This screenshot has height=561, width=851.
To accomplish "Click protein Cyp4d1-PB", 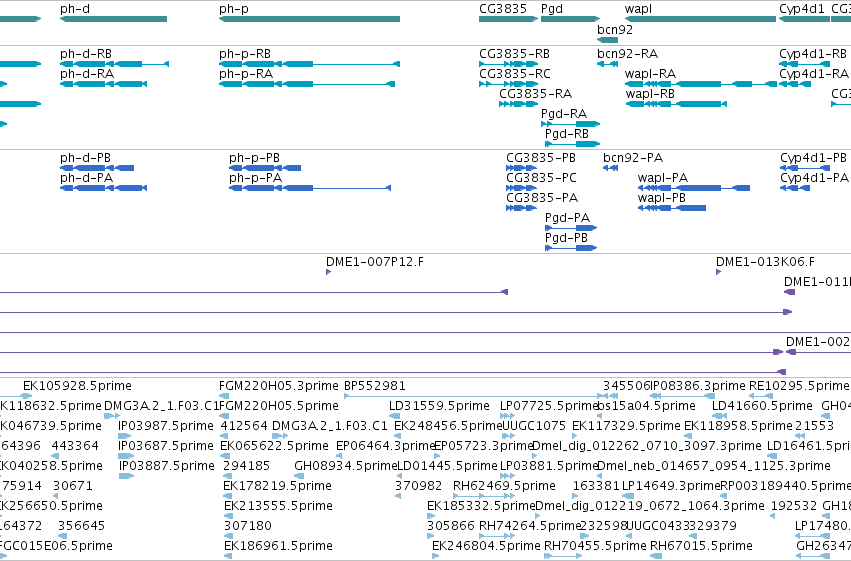I will [x=805, y=168].
